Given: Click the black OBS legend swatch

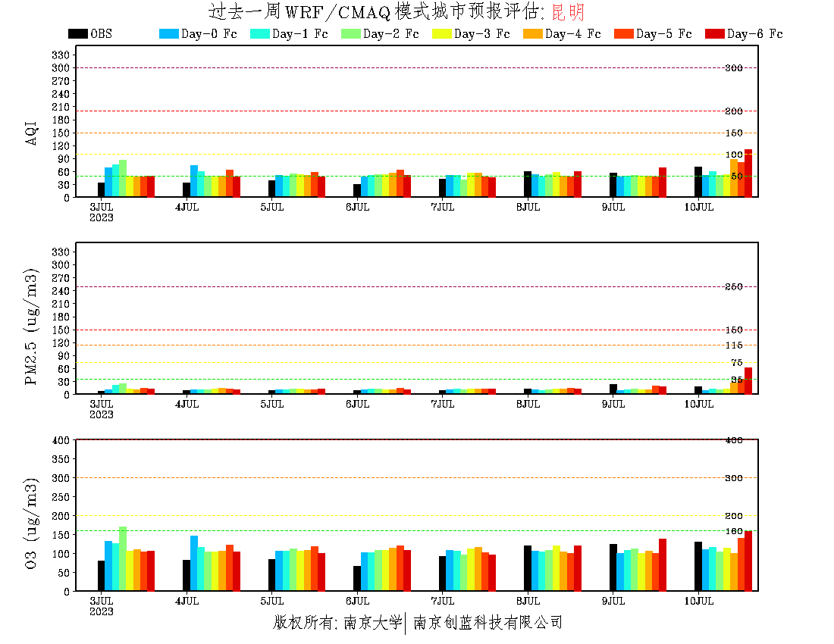Looking at the screenshot, I should point(77,33).
